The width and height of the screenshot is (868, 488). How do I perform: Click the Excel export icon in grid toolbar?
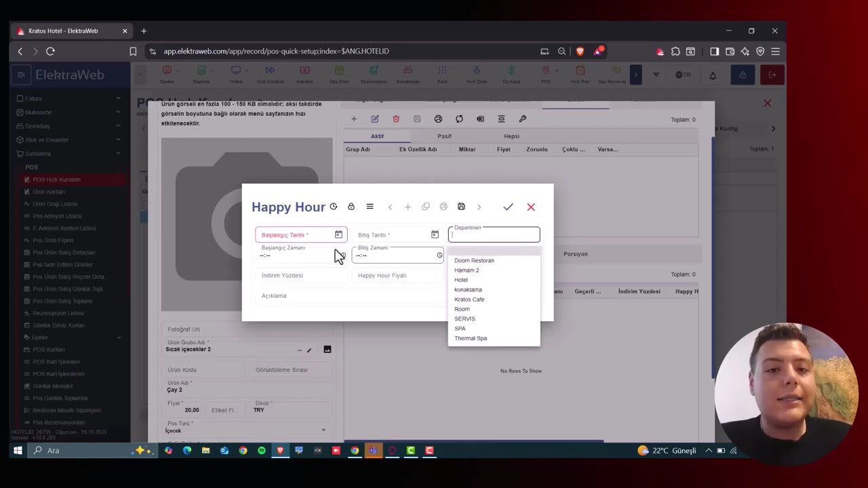pyautogui.click(x=480, y=119)
